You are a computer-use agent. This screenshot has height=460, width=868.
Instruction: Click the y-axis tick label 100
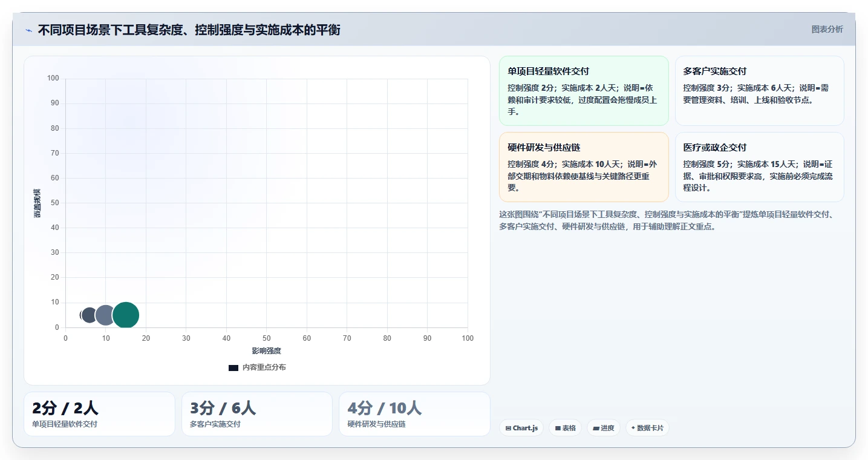pos(53,78)
